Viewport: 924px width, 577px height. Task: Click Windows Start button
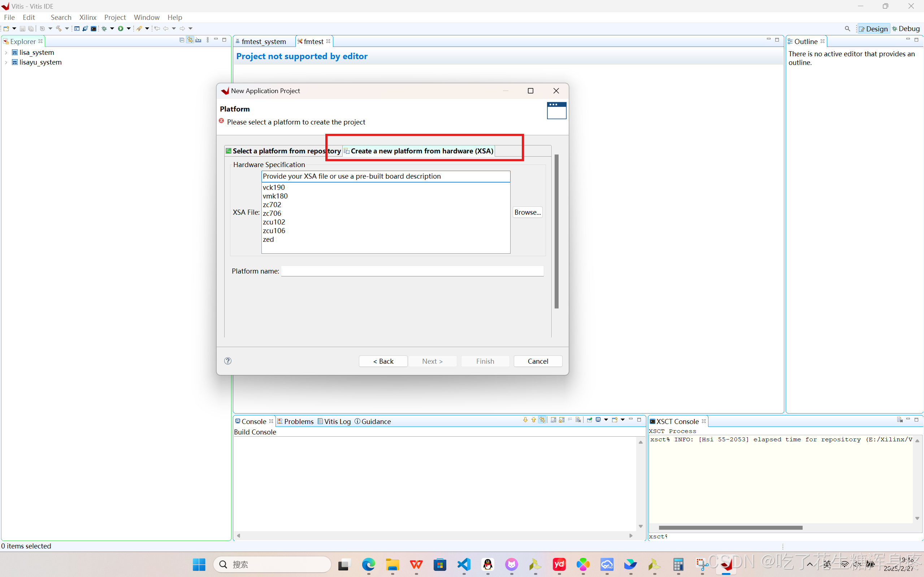[199, 564]
